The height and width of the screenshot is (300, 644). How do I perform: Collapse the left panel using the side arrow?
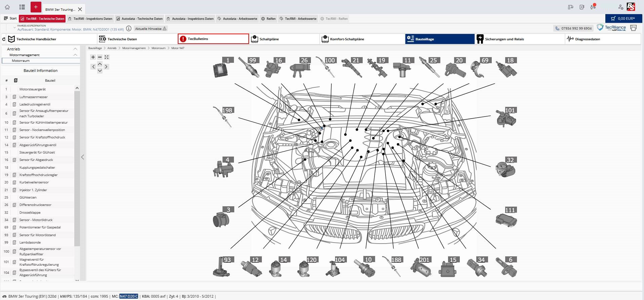pyautogui.click(x=83, y=157)
